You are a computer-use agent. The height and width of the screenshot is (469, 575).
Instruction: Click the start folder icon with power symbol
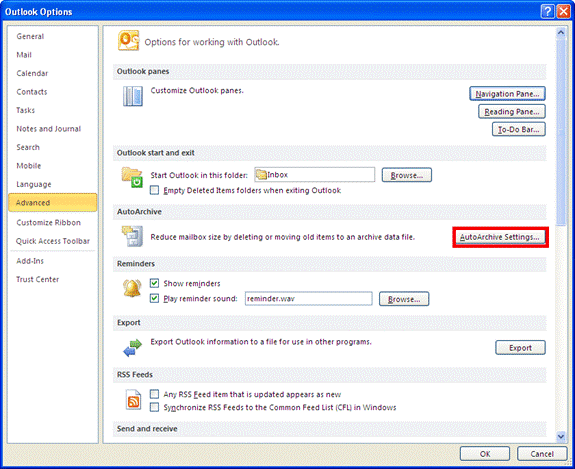click(132, 177)
